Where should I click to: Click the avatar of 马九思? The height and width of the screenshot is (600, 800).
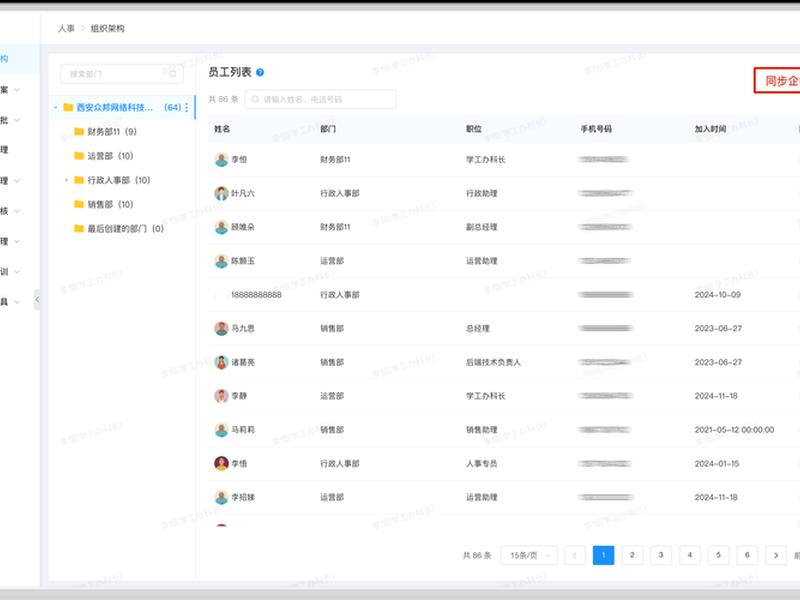click(221, 328)
